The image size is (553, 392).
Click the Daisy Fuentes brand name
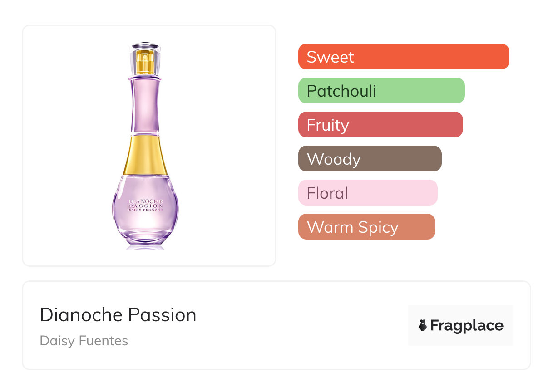point(84,341)
